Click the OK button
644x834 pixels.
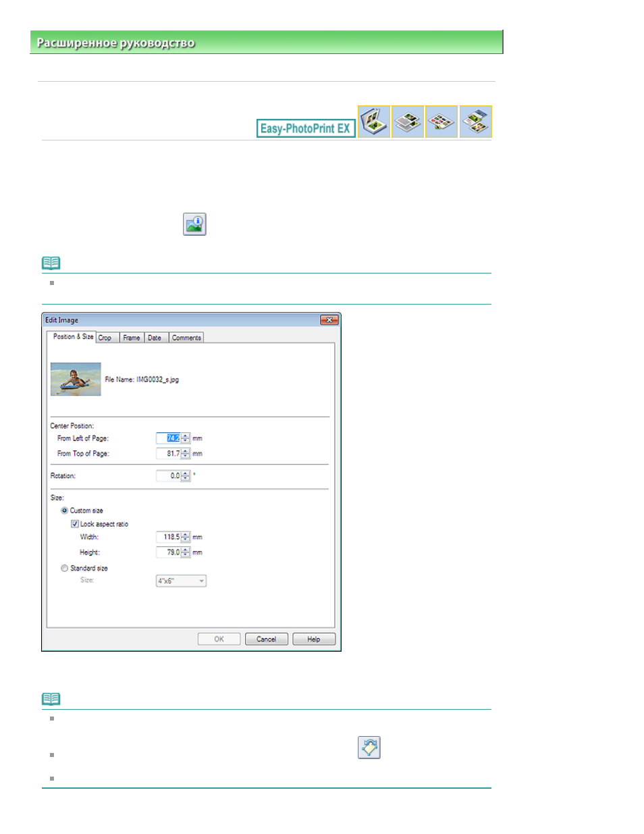point(219,639)
